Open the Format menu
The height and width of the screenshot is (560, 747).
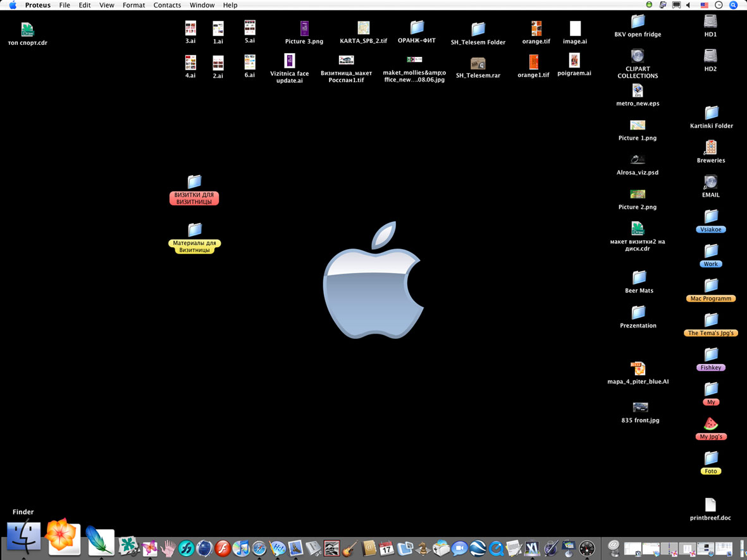[x=133, y=5]
